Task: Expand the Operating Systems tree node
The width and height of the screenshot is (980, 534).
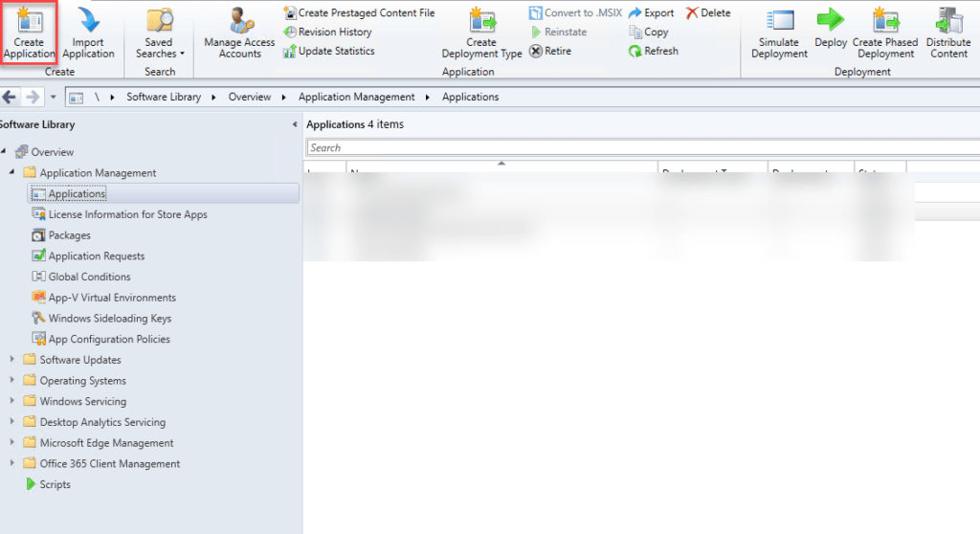Action: coord(12,381)
